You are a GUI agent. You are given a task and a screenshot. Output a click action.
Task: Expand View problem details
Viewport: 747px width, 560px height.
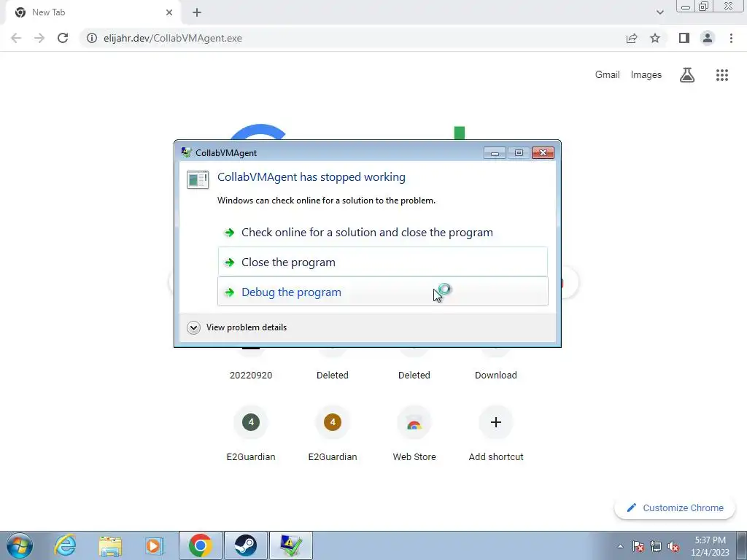tap(237, 327)
